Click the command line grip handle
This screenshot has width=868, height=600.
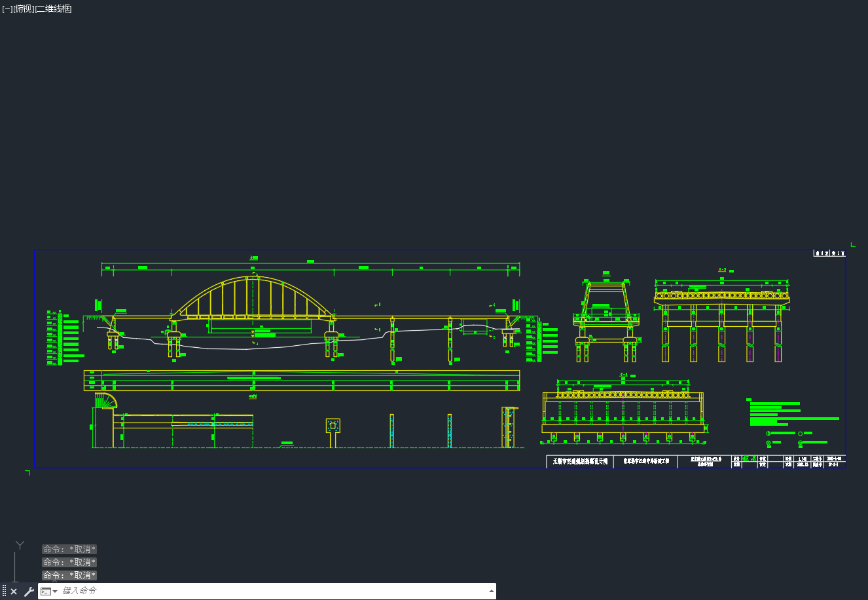pos(4,591)
